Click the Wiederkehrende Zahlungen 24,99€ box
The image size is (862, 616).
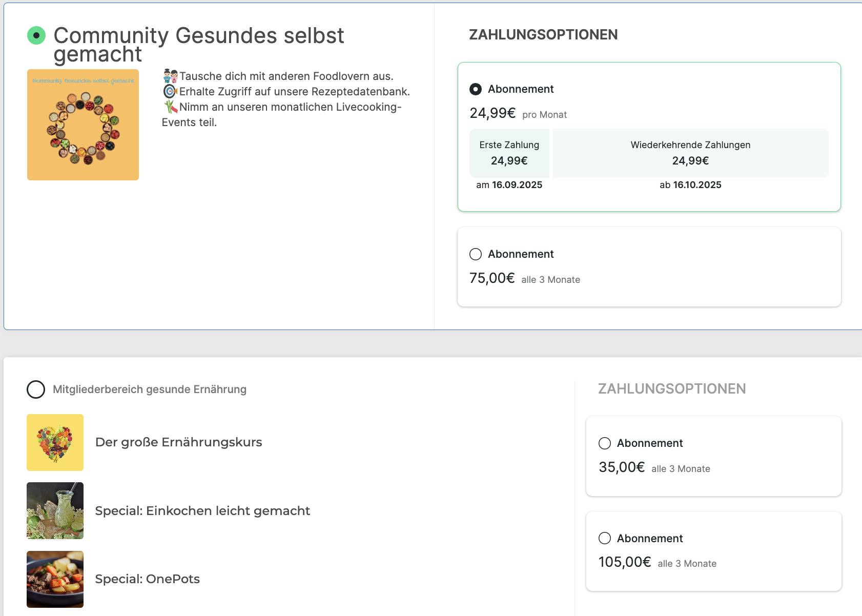coord(690,153)
